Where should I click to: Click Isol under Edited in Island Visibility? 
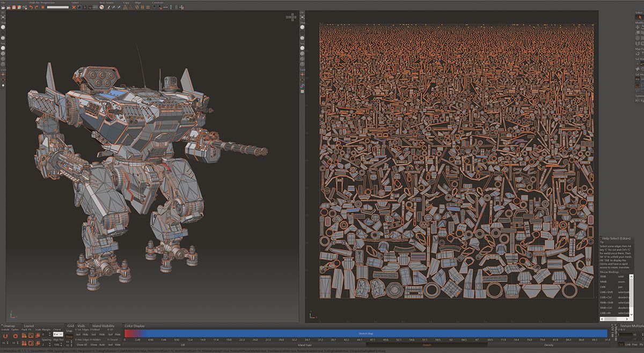pos(92,334)
